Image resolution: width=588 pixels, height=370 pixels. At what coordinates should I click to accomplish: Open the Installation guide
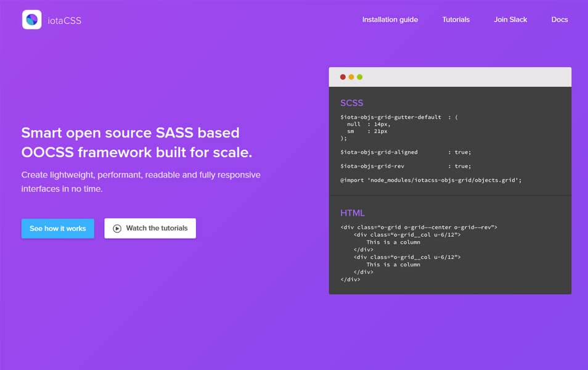390,19
